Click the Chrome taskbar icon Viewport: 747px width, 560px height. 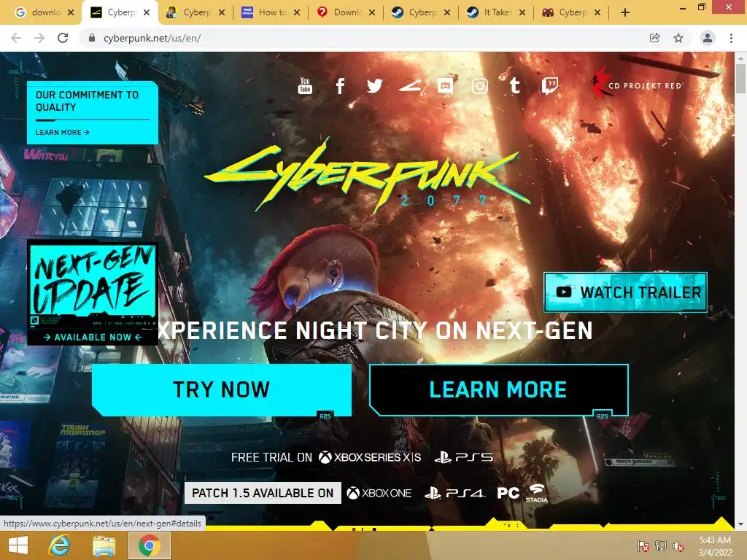tap(149, 545)
